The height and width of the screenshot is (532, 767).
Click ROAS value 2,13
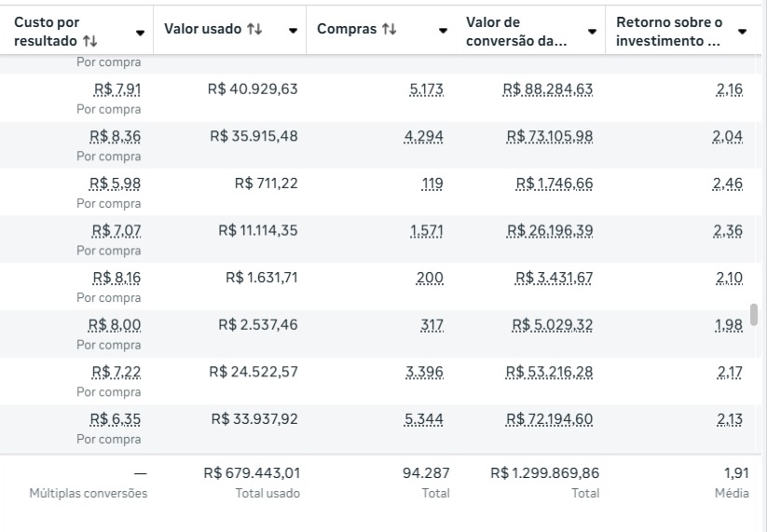pyautogui.click(x=730, y=419)
